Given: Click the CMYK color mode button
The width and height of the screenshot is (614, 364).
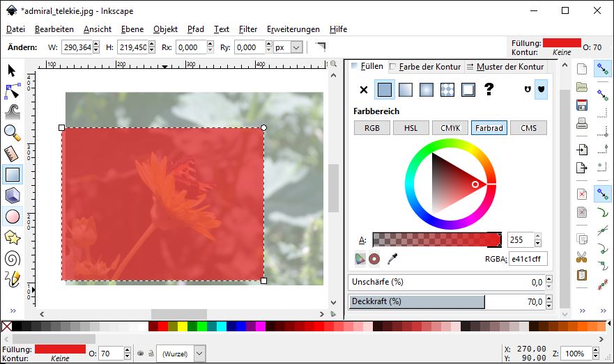Looking at the screenshot, I should tap(450, 128).
